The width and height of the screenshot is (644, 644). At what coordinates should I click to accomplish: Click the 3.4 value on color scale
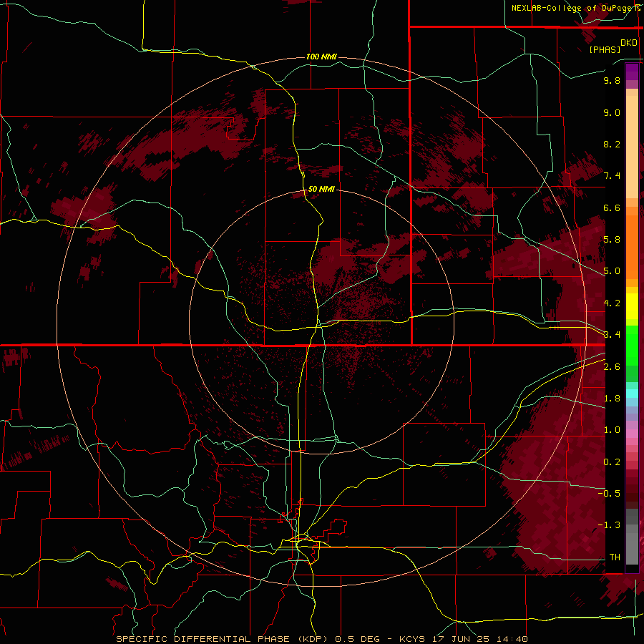pos(612,335)
